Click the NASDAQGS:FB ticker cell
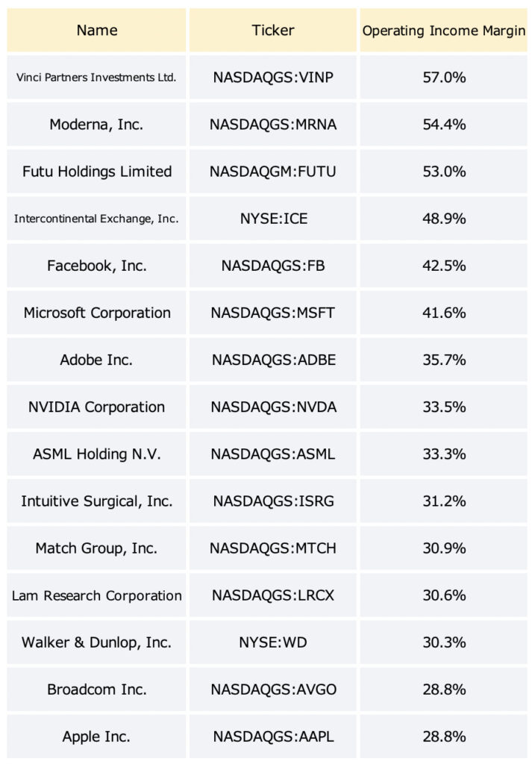 tap(273, 266)
